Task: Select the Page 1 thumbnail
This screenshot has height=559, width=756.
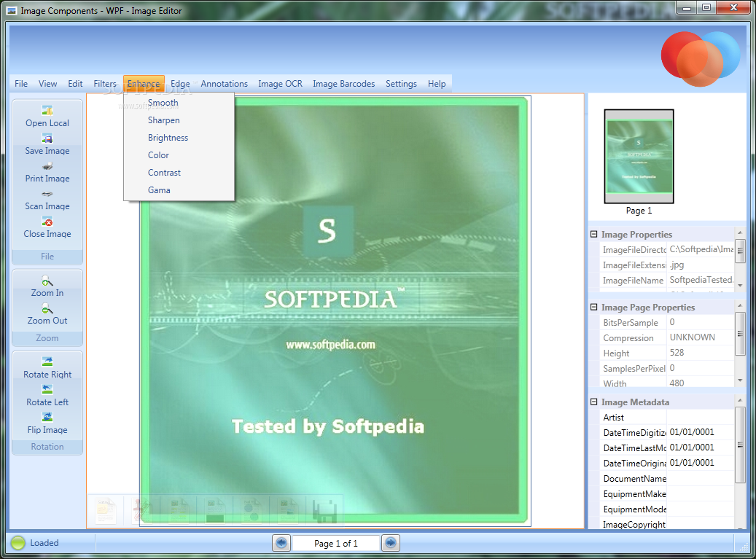Action: 639,156
